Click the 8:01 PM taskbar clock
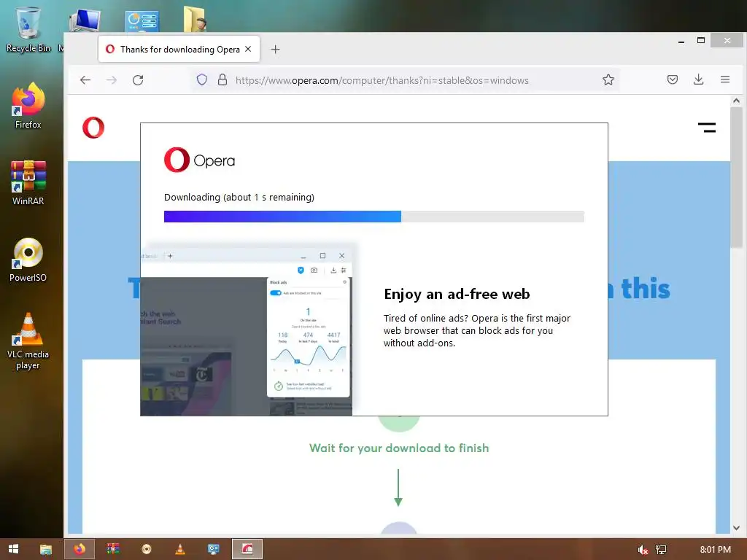The image size is (747, 560). point(715,550)
